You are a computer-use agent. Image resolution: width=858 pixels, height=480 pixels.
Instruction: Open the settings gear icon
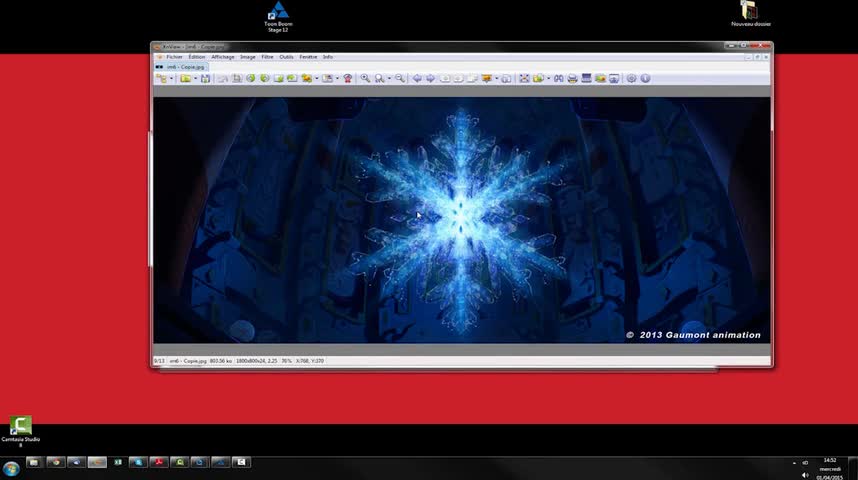(631, 79)
